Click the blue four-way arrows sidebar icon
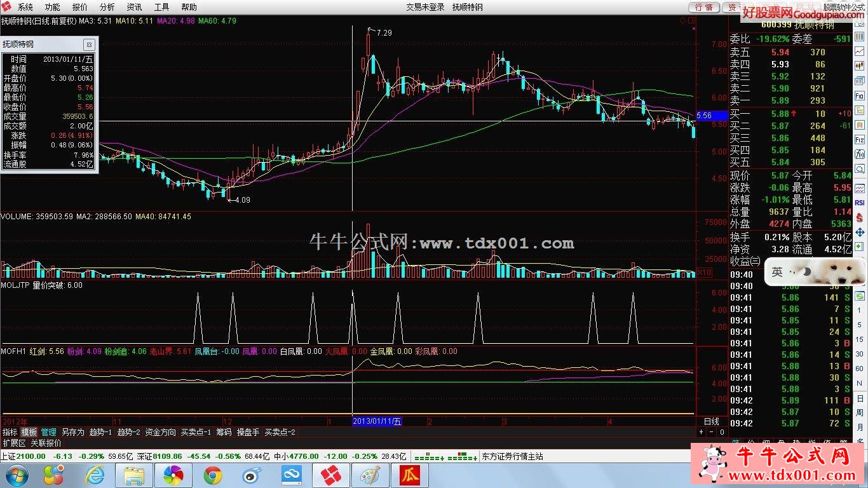 point(860,231)
